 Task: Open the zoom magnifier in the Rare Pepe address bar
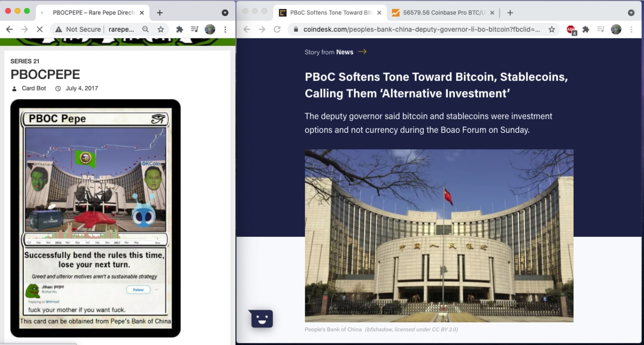tap(145, 29)
